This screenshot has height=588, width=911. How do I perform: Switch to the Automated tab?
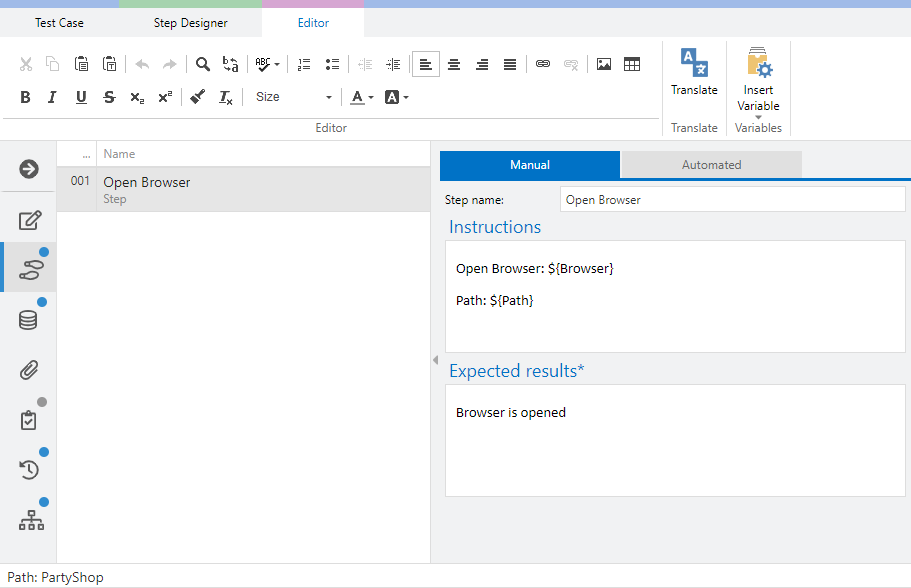711,165
